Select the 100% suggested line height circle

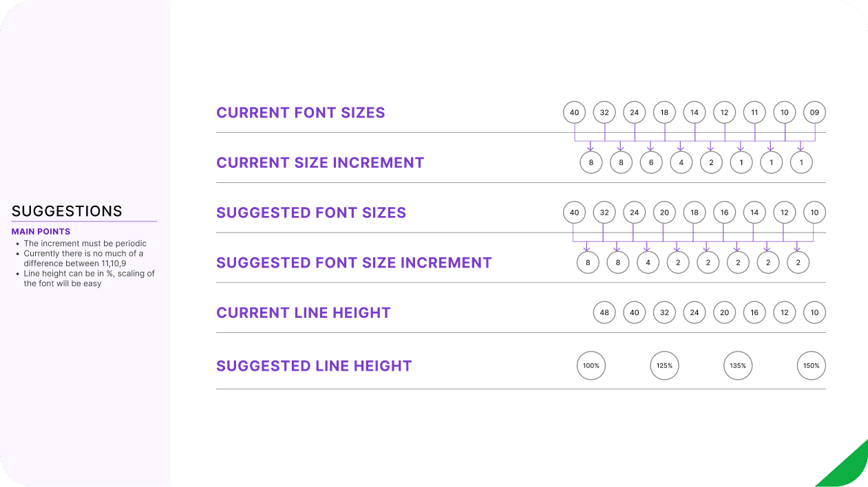point(591,366)
